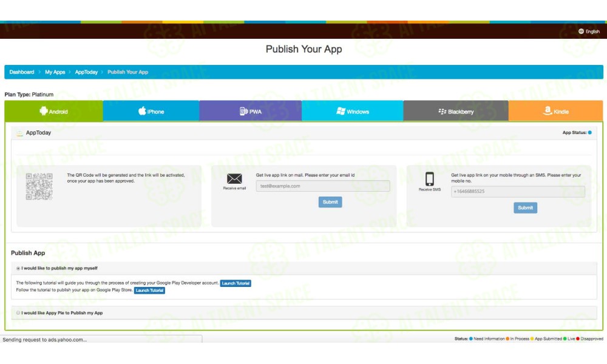Screen dimensions: 607x364
Task: Click the Sending request to ads.yahoo.com status
Action: click(x=44, y=340)
